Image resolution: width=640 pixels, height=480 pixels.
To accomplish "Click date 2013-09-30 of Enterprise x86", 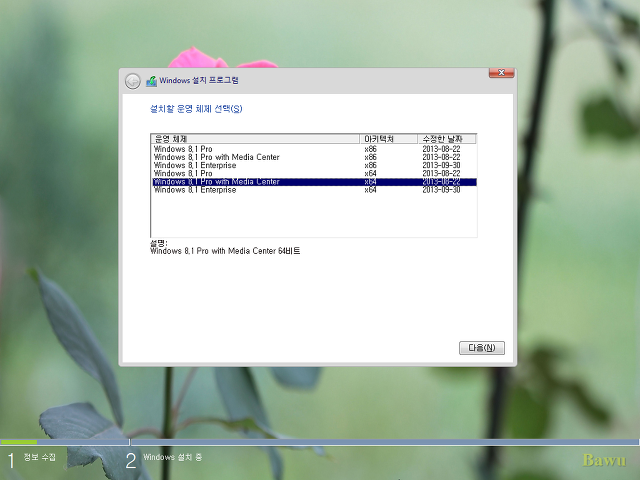I will pos(441,165).
